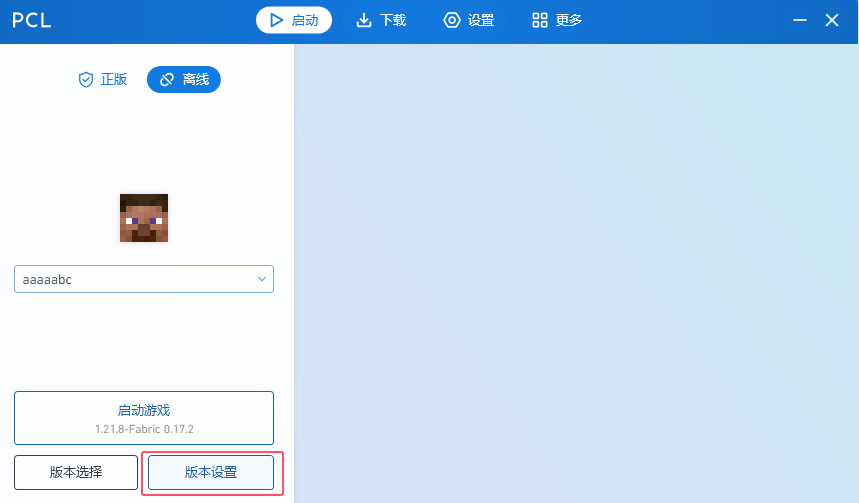The width and height of the screenshot is (859, 503).
Task: Launch game with the 启动游戏 button
Action: pyautogui.click(x=144, y=418)
